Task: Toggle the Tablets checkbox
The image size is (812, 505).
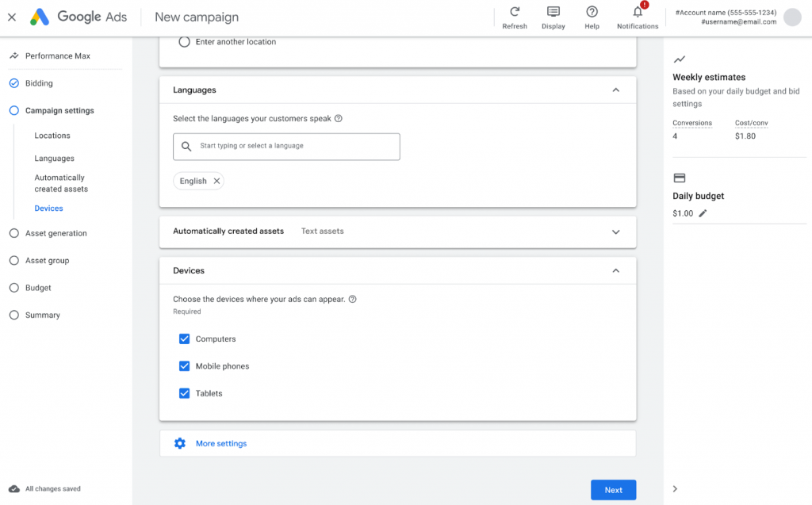Action: [x=184, y=393]
